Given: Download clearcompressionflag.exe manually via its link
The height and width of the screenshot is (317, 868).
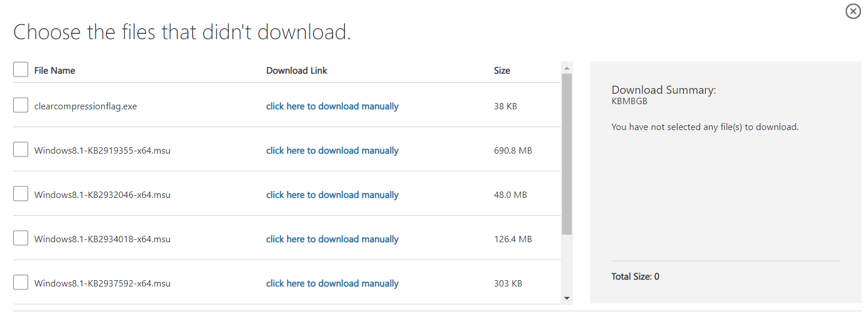Looking at the screenshot, I should click(x=332, y=106).
